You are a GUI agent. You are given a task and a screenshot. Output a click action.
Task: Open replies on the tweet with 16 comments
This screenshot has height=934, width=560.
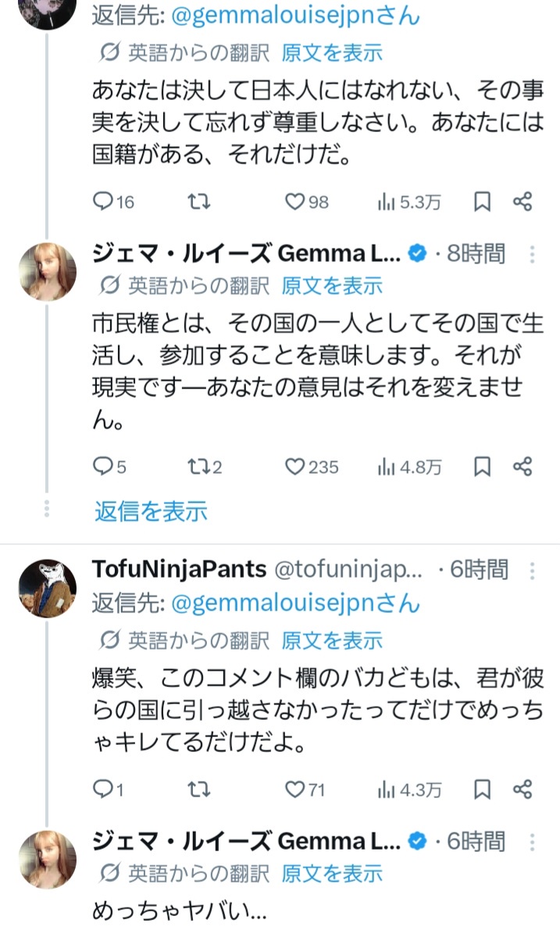point(104,202)
